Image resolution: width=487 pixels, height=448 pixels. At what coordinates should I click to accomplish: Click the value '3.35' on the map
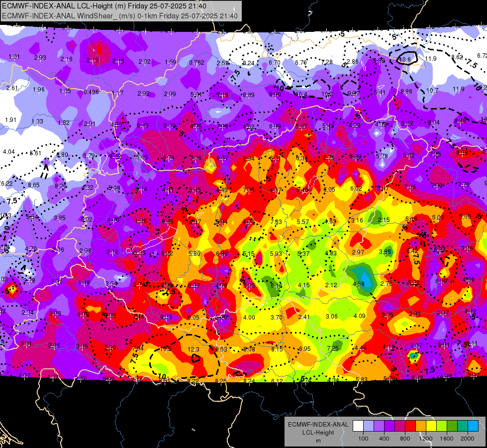click(82, 346)
